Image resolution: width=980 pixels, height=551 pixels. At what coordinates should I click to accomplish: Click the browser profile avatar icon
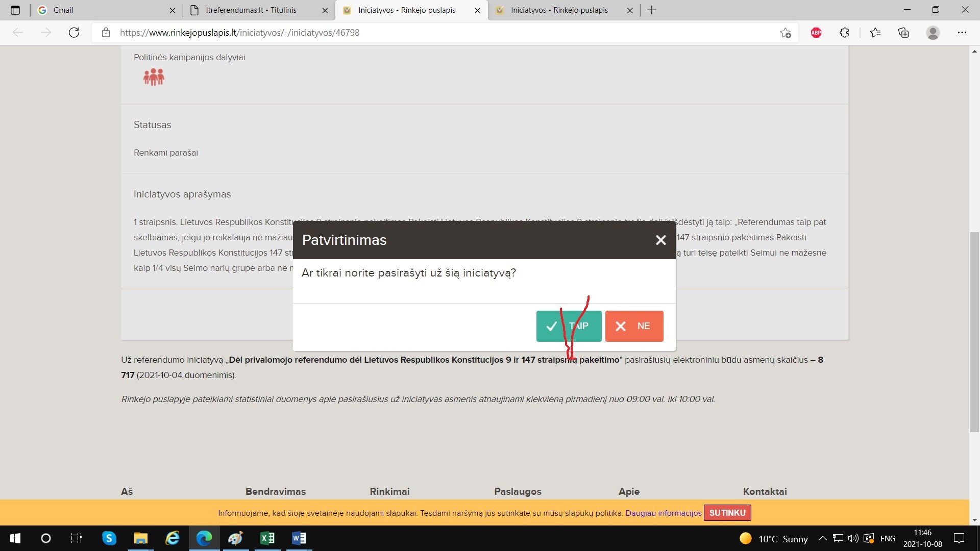pos(933,33)
